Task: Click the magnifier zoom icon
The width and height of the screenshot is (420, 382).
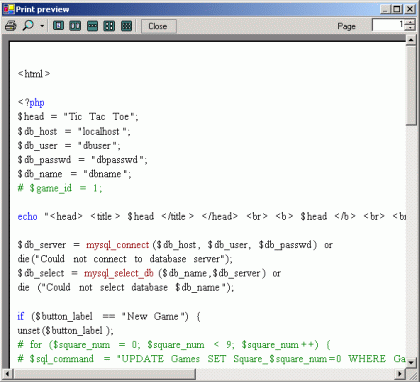Action: (x=28, y=26)
